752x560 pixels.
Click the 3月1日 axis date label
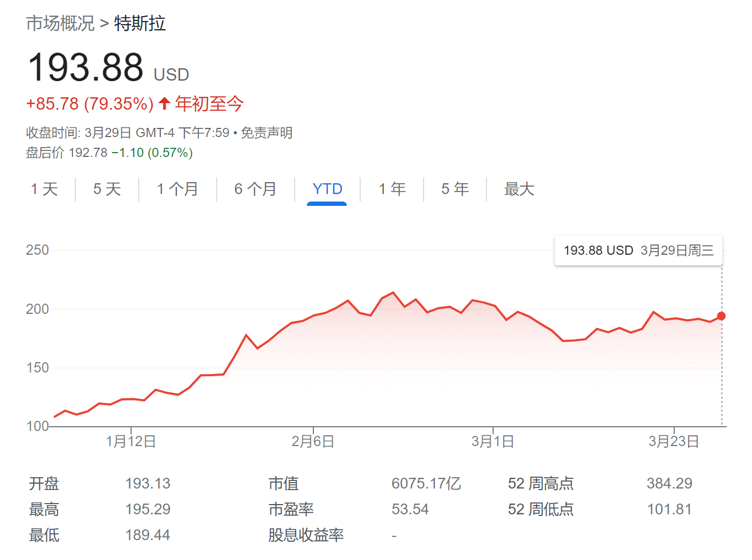[493, 442]
